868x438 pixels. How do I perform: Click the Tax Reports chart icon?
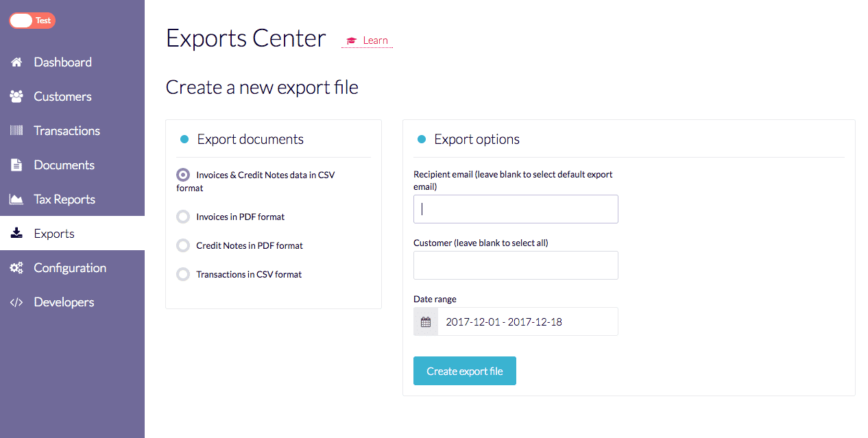(x=16, y=199)
